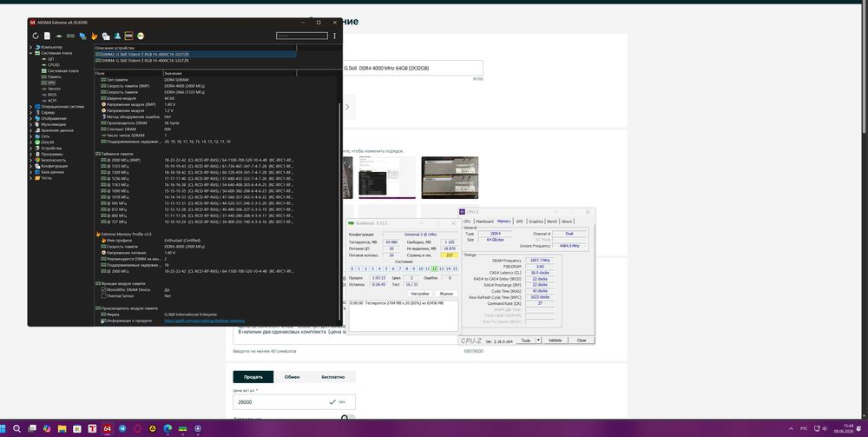868x437 pixels.
Task: Click the user figure icon in AIDA64 toolbar
Action: coord(117,36)
